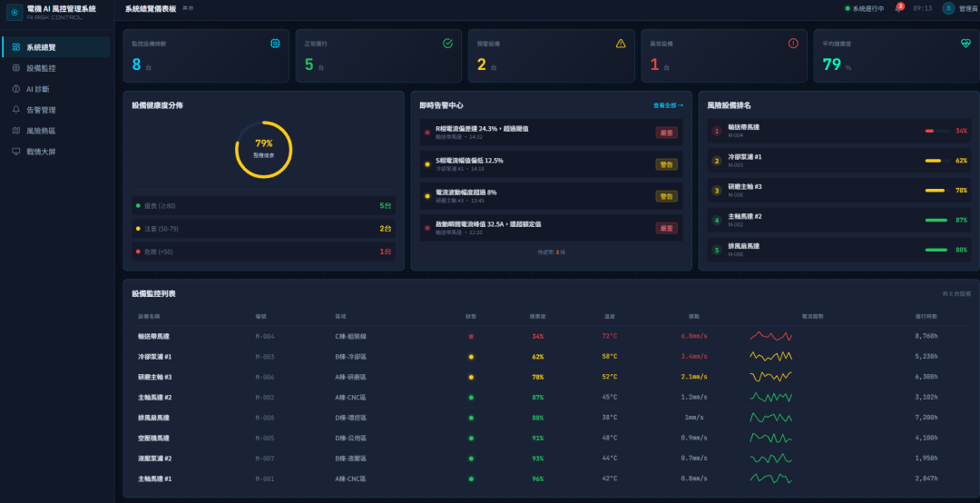Click the 查看全部 link in 即時告警中心

(668, 105)
